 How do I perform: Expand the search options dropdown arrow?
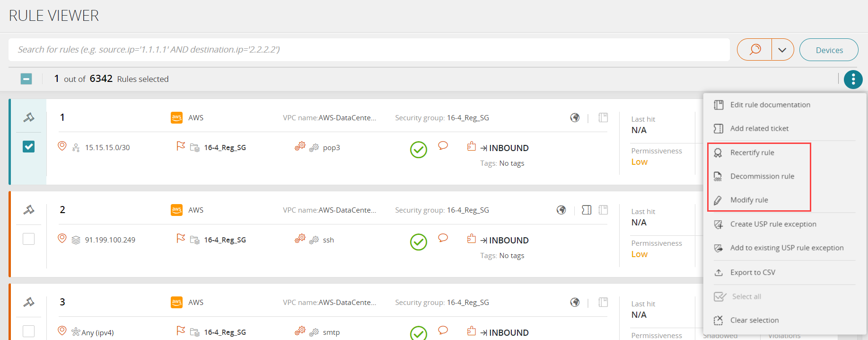coord(782,50)
